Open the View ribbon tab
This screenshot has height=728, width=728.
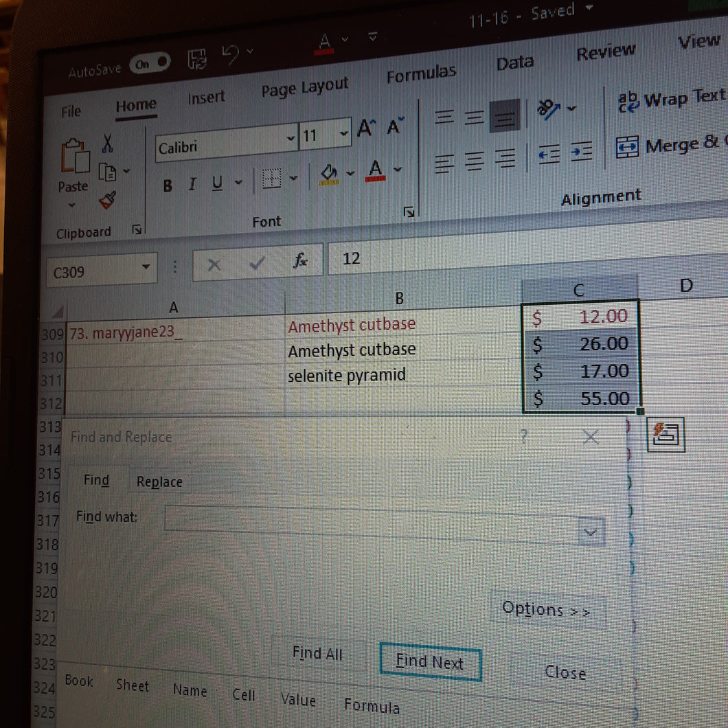point(698,41)
